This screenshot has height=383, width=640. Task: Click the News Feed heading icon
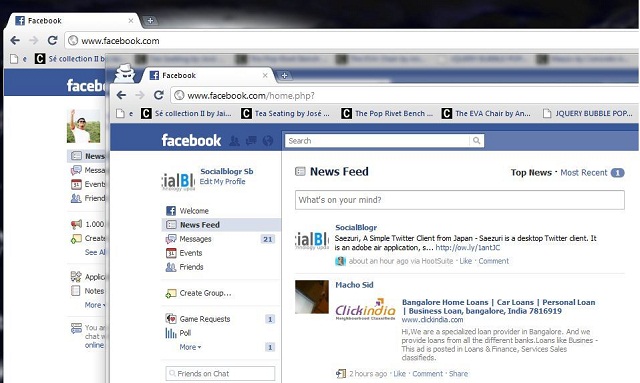(x=300, y=171)
